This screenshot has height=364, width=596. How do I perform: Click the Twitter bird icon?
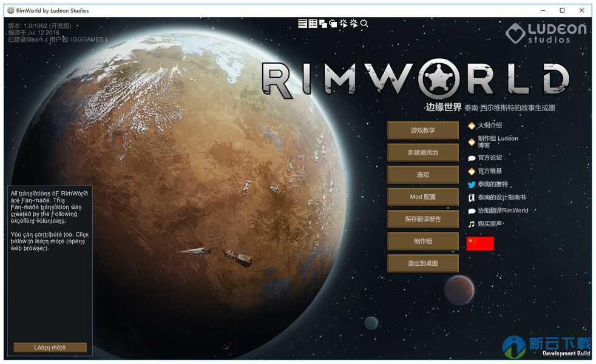point(472,184)
